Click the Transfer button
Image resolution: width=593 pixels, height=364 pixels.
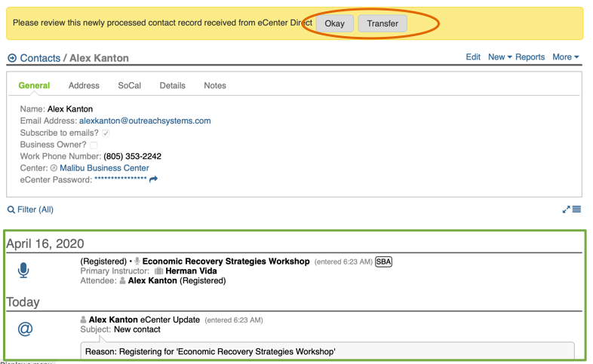383,23
